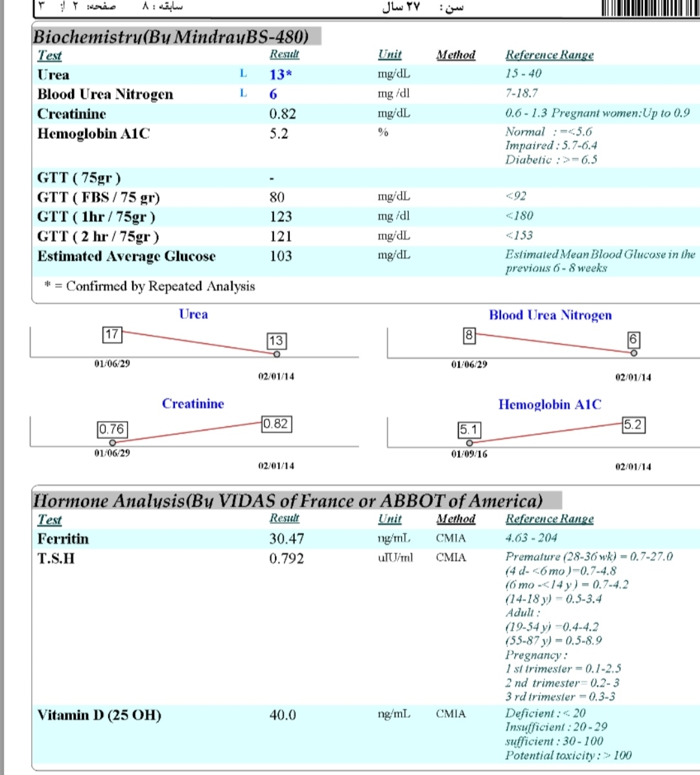Select the "Premature (28-36 wk) = 0.7-27.0" line

589,556
